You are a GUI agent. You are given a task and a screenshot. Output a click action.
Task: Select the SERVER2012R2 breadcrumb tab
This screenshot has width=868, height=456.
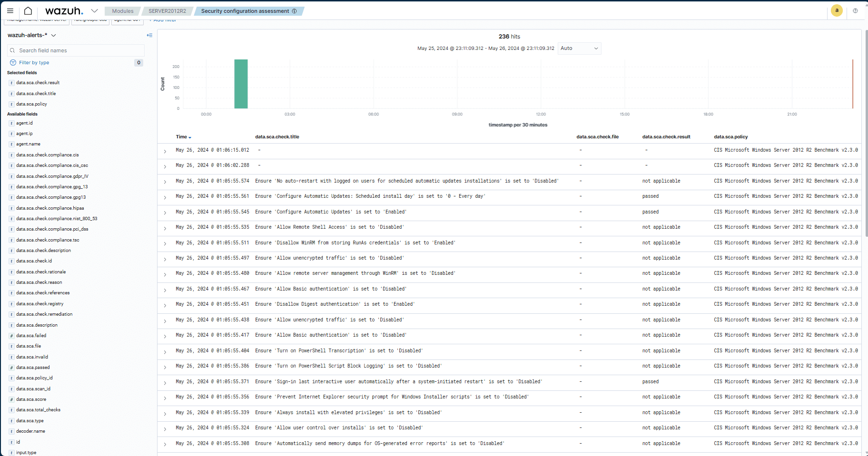point(167,11)
